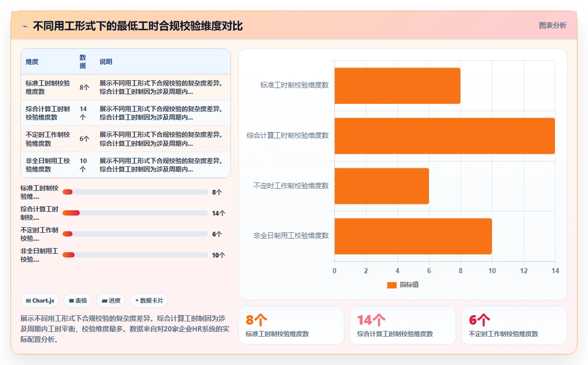Click the 指标值 legend label
The width and height of the screenshot is (588, 365).
[x=409, y=285]
